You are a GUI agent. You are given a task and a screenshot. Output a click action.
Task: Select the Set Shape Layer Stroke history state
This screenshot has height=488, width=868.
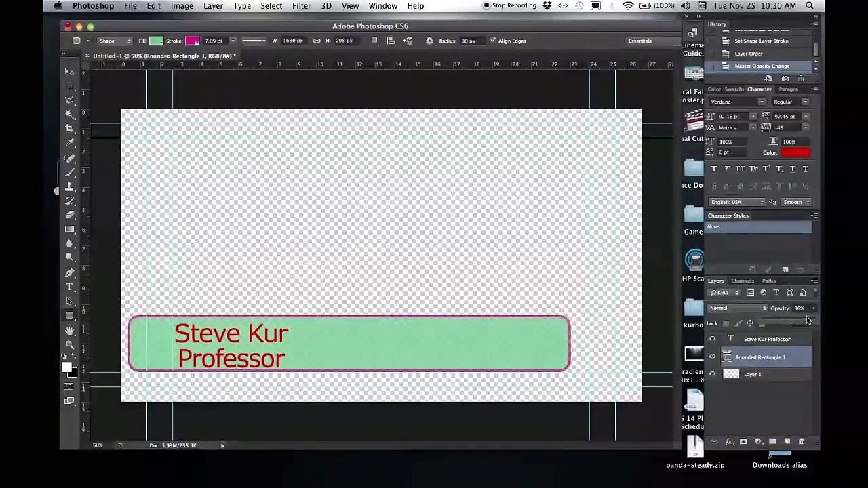click(x=762, y=41)
